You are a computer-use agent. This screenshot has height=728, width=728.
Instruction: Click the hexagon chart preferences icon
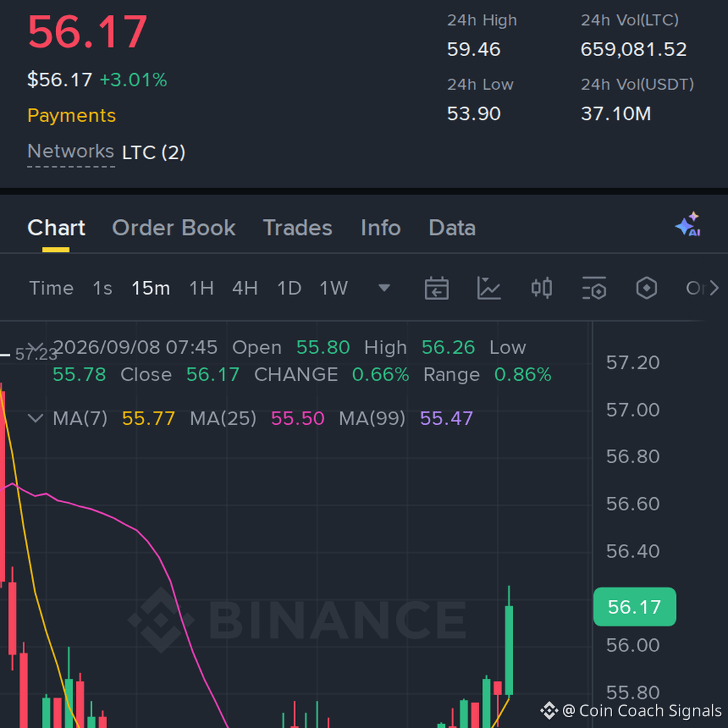pos(646,288)
